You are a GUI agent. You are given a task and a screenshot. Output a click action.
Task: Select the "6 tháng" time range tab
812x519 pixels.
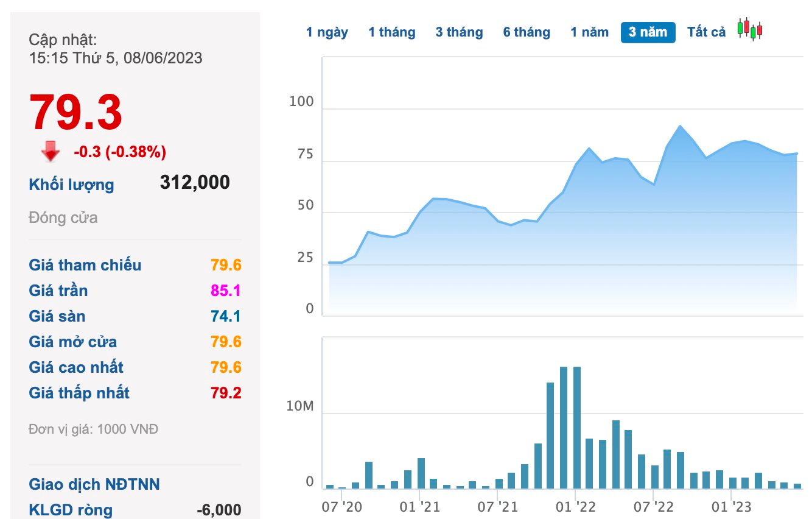click(x=527, y=32)
